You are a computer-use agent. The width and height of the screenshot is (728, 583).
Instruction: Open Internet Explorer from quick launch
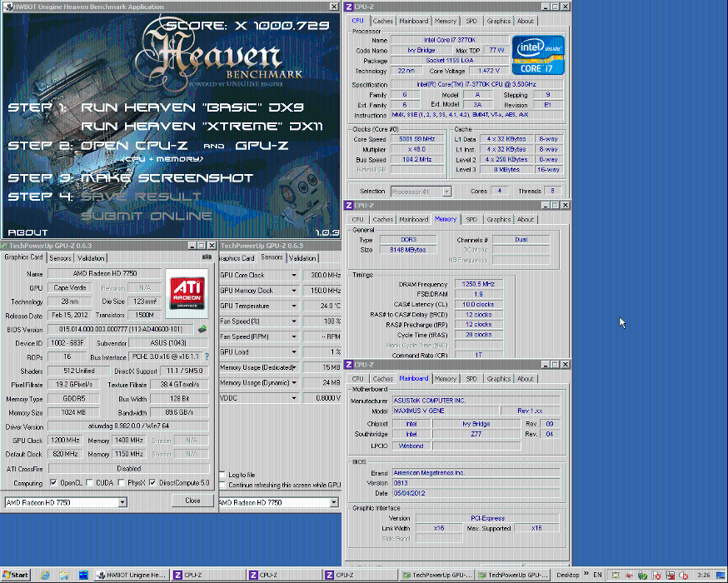click(x=45, y=576)
